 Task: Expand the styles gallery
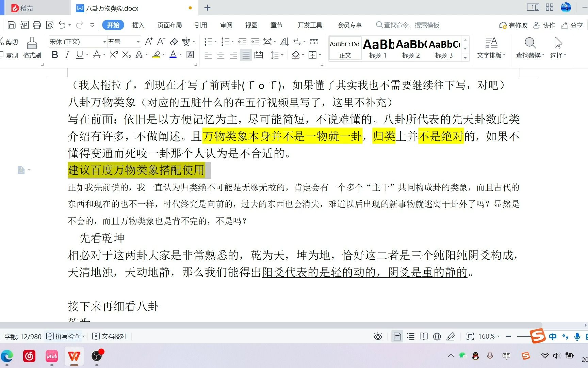(x=465, y=57)
